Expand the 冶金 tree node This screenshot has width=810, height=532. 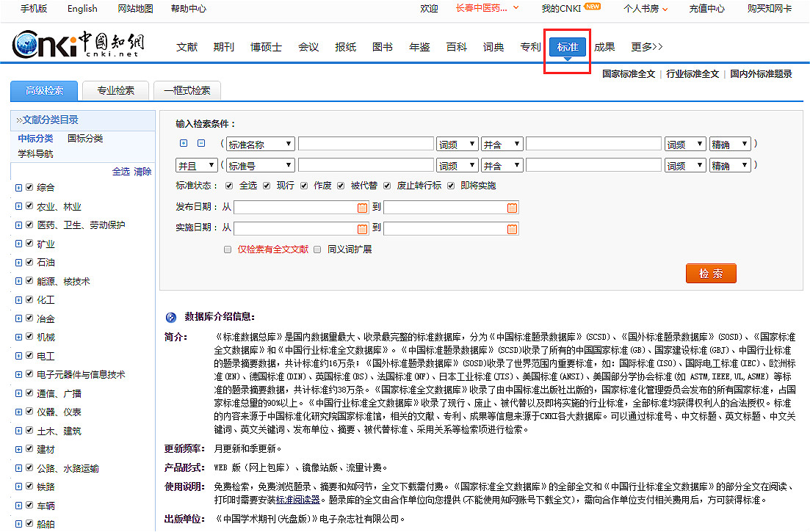(18, 318)
